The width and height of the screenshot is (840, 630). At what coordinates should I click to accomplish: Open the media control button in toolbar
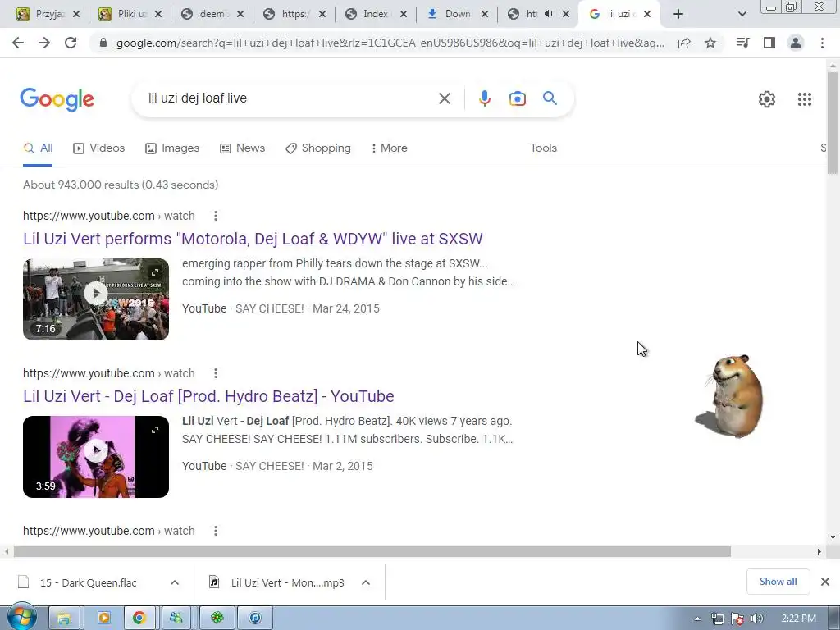(743, 43)
